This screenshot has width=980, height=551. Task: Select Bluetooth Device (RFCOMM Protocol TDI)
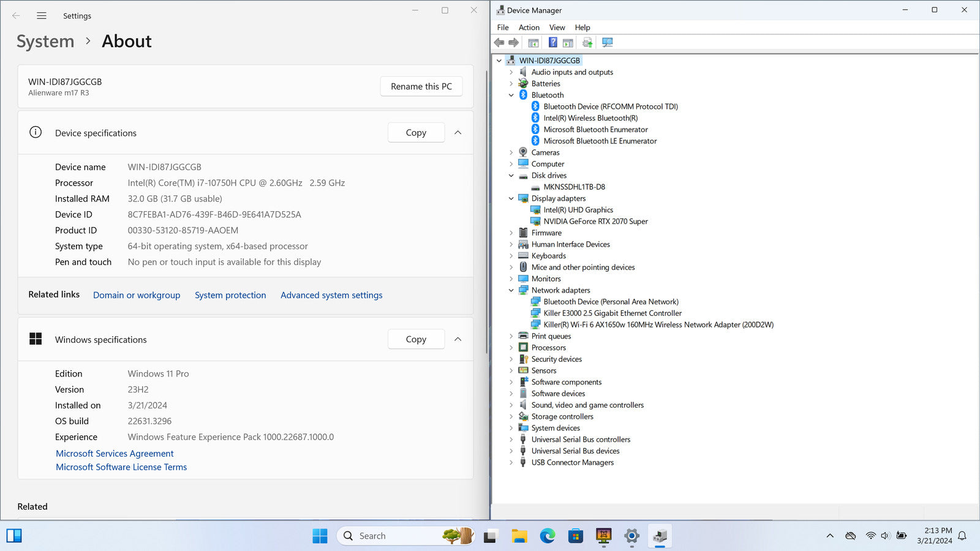point(611,107)
